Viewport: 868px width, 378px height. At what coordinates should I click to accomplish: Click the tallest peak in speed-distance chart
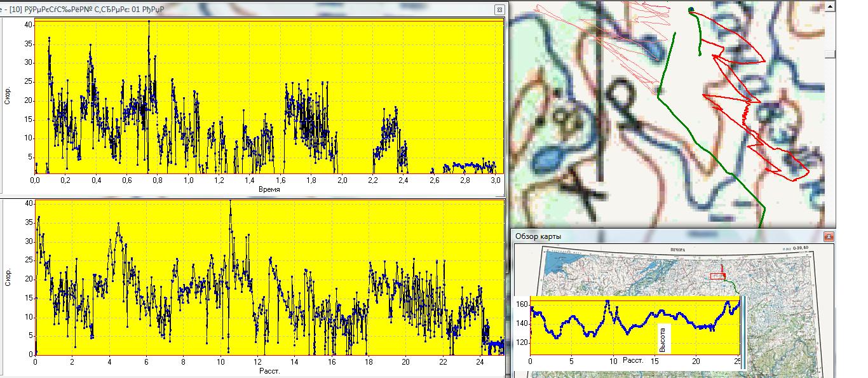click(x=230, y=202)
